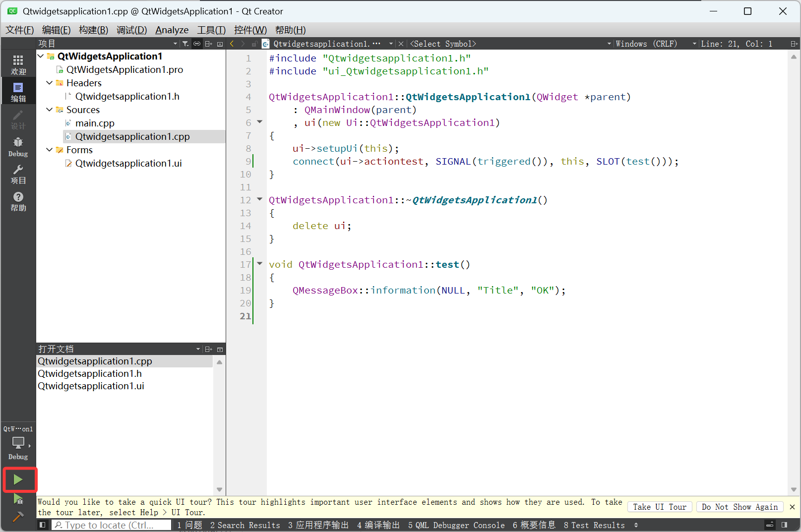The height and width of the screenshot is (532, 801).
Task: Collapse the QtWidgetsApplication1 project node
Action: (41, 56)
